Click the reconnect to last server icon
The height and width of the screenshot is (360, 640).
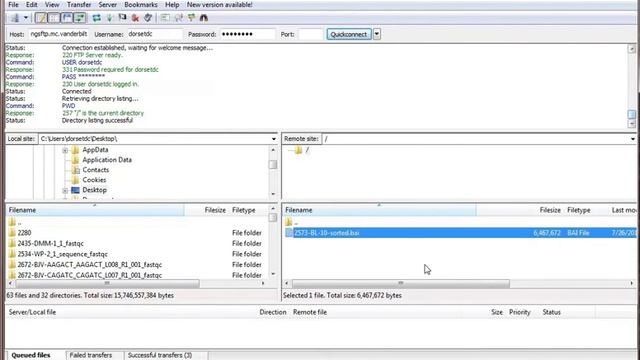(148, 18)
